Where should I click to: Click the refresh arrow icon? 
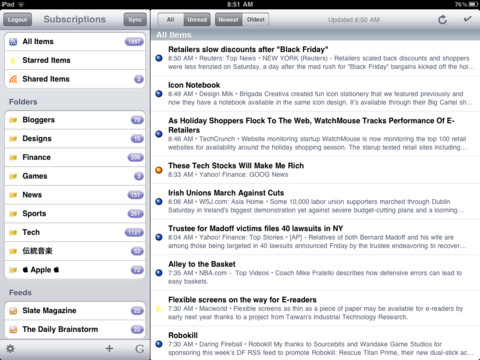[442, 20]
